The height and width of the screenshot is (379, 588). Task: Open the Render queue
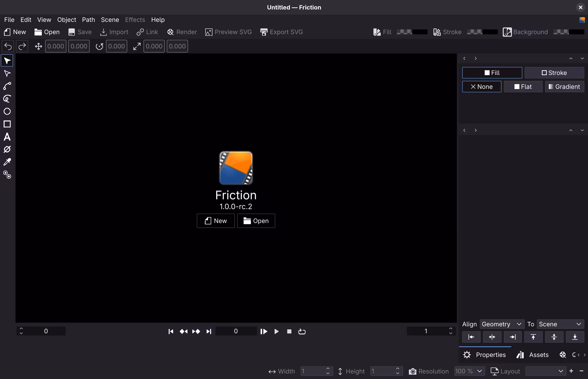pyautogui.click(x=182, y=32)
